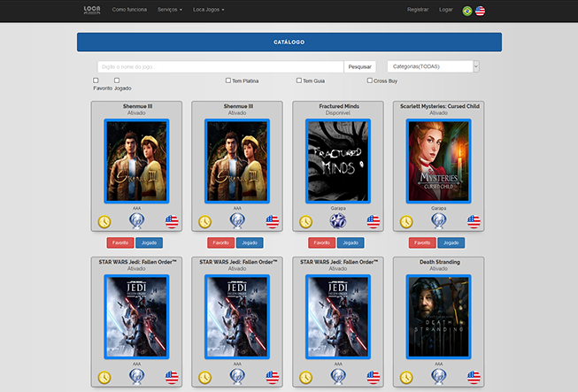The image size is (578, 392).
Task: Mark Fractured Minds as Favorito
Action: coord(322,242)
